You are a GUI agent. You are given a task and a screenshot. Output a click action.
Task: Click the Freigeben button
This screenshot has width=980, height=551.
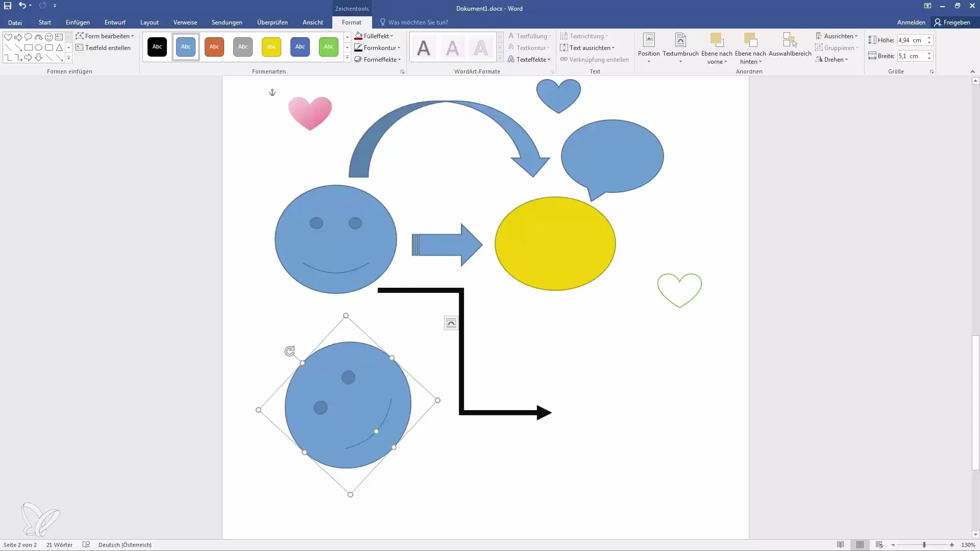click(x=952, y=22)
